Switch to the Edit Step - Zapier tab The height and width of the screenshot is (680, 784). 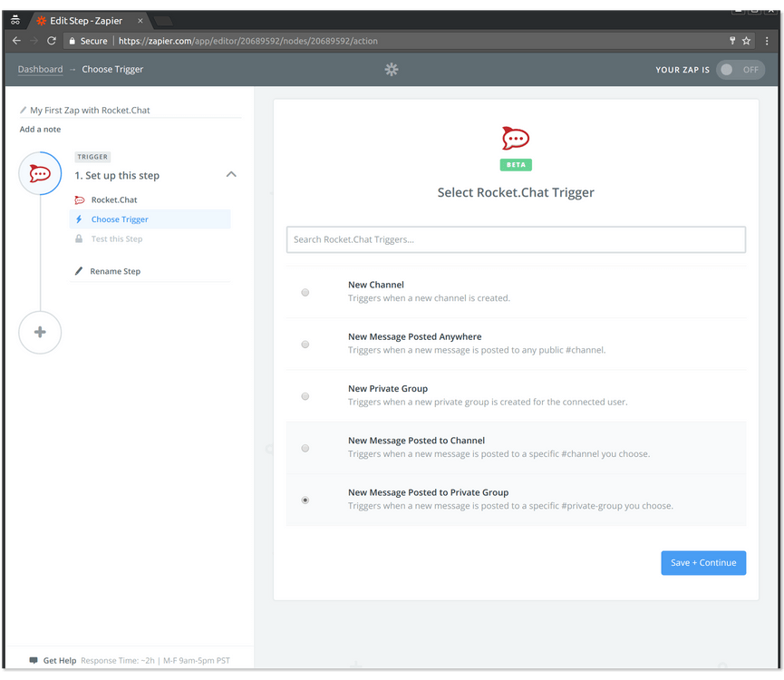point(86,21)
